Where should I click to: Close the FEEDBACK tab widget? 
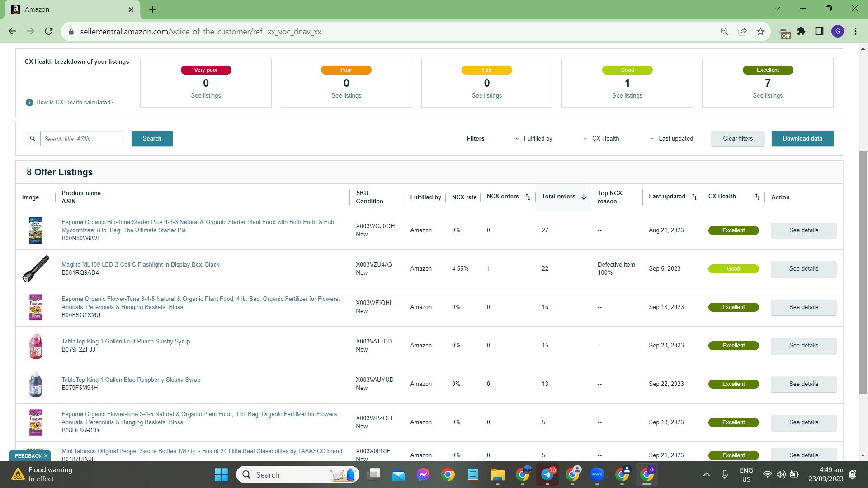pyautogui.click(x=46, y=456)
